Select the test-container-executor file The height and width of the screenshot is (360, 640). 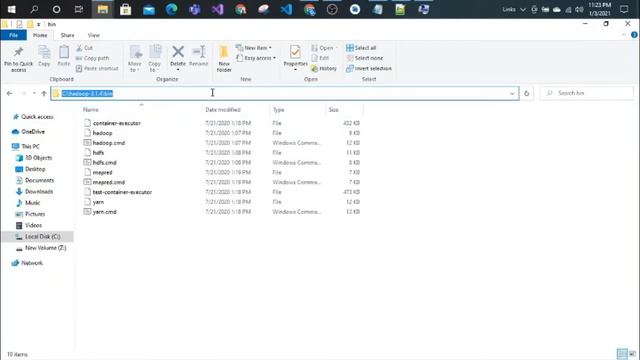tap(122, 192)
